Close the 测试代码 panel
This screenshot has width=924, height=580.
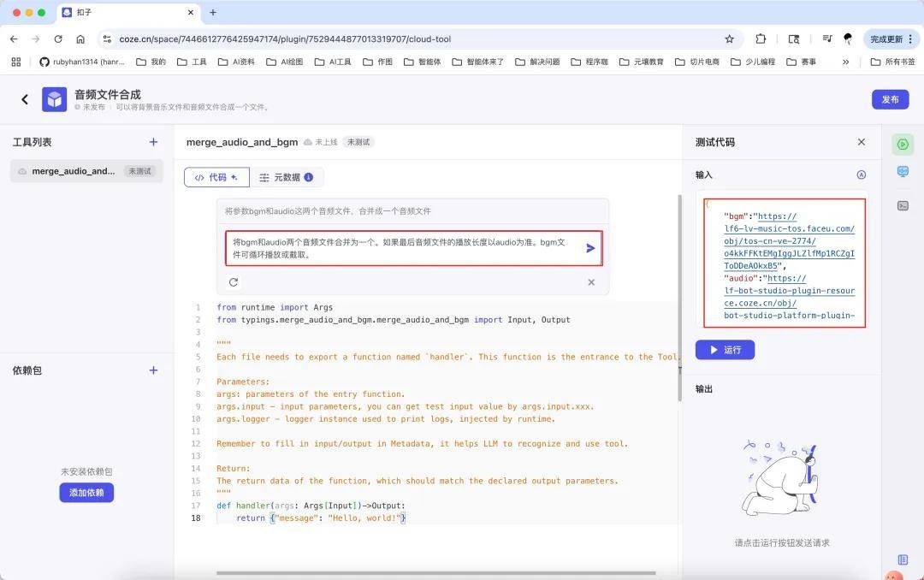coord(862,142)
